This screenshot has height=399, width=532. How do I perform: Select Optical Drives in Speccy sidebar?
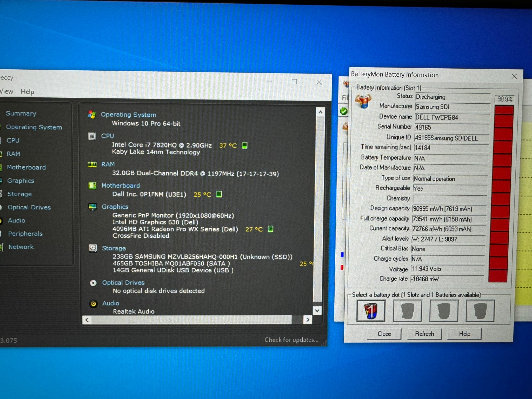click(29, 207)
